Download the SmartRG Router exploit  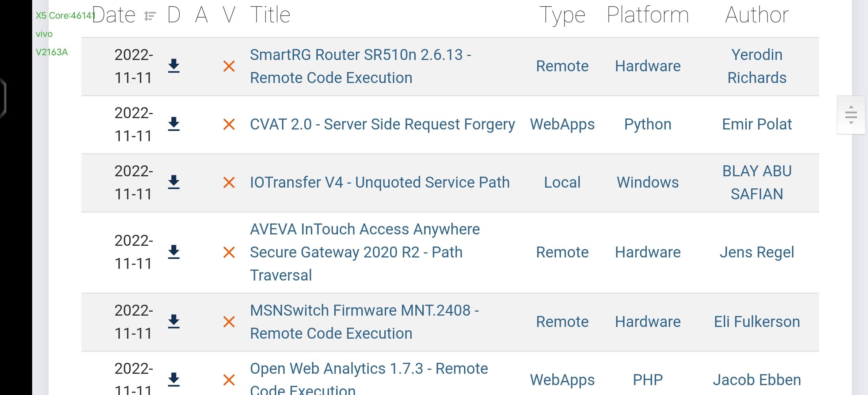(x=174, y=66)
